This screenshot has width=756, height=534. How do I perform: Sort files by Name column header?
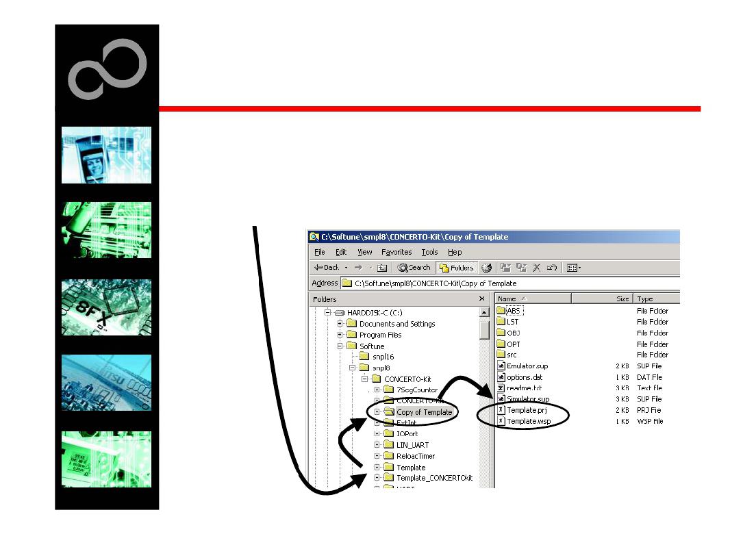tap(533, 298)
